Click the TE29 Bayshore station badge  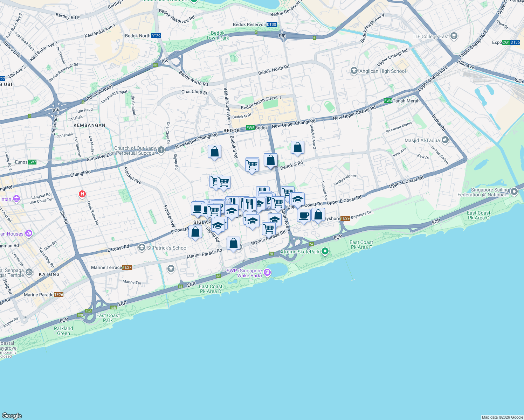(x=345, y=218)
